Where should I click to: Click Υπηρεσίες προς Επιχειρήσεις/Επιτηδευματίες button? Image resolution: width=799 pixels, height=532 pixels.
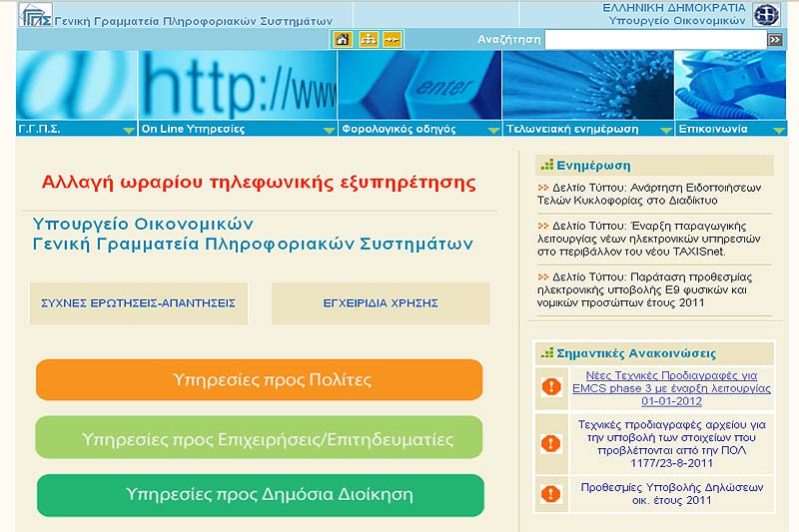(x=259, y=438)
